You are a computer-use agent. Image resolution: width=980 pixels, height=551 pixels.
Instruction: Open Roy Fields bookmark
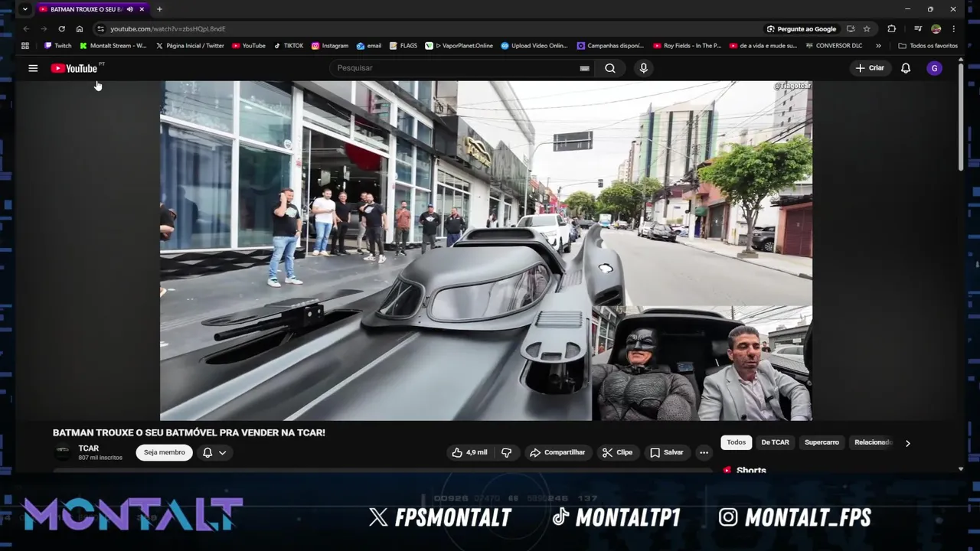[688, 46]
